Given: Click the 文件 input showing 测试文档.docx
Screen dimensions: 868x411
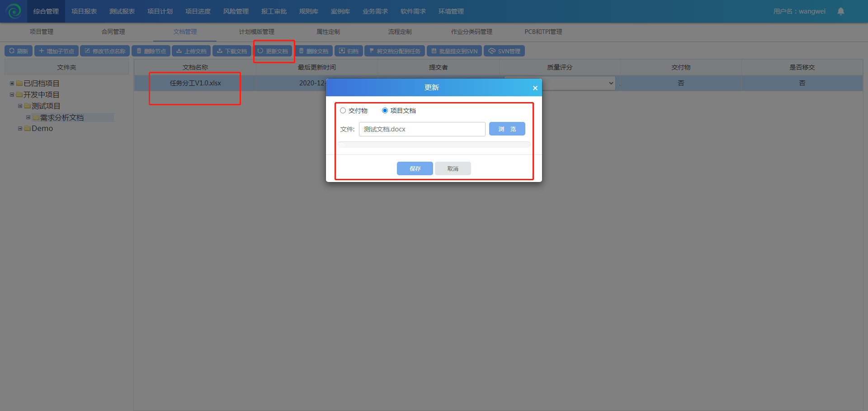Looking at the screenshot, I should [422, 129].
